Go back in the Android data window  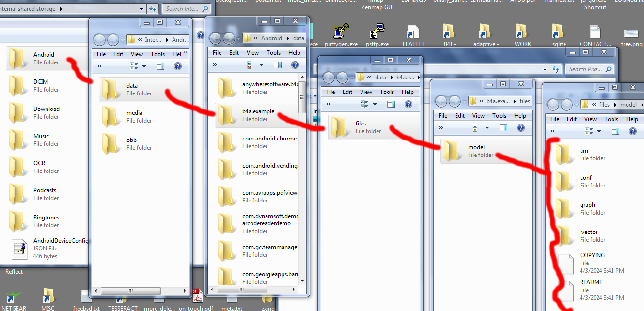(x=215, y=38)
